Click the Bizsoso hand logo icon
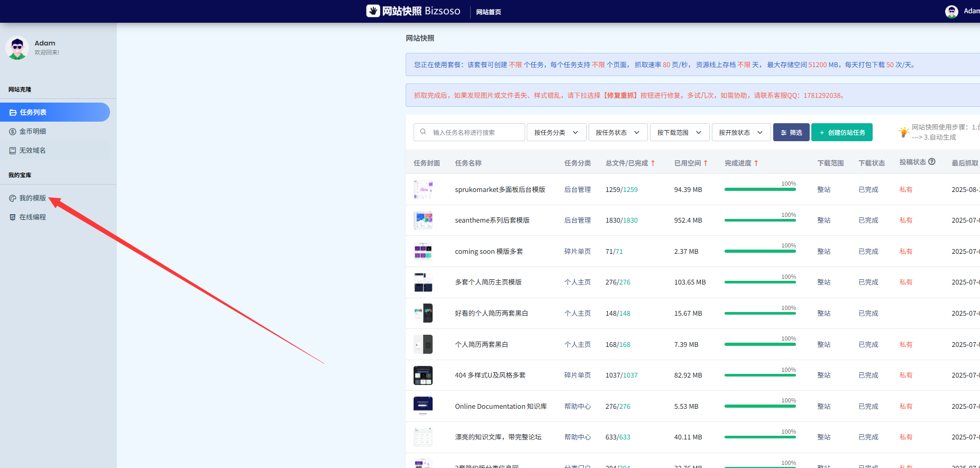This screenshot has height=468, width=980. 373,11
